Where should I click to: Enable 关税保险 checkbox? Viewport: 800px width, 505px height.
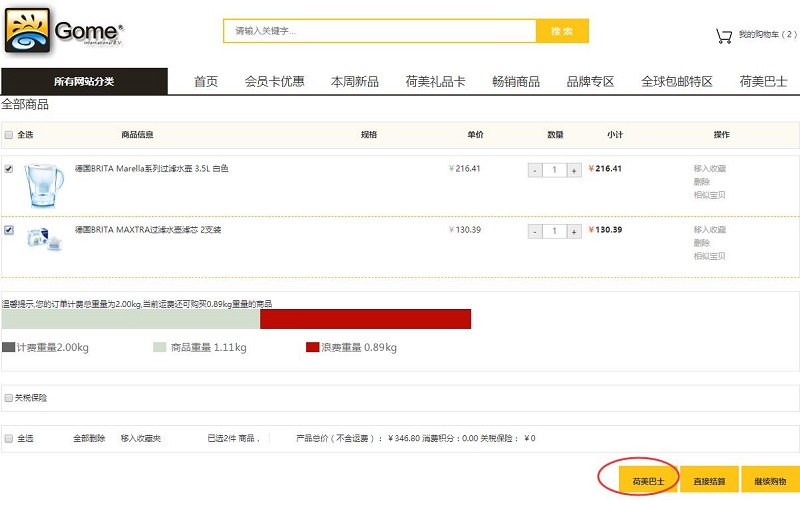click(x=9, y=398)
